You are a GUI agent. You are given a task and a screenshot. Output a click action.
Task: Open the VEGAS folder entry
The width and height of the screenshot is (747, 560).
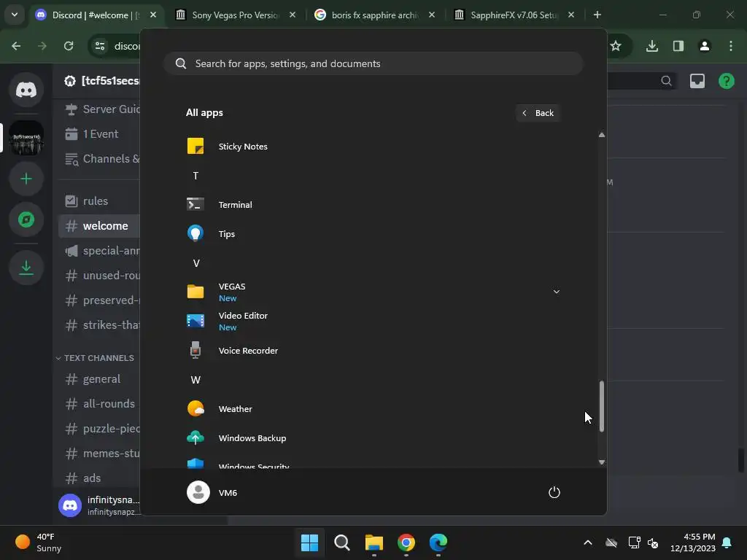tap(373, 292)
